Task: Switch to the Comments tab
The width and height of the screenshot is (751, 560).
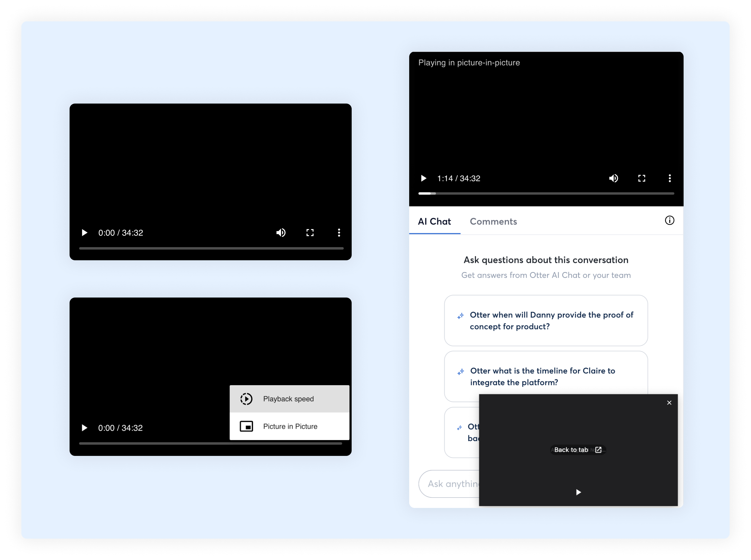Action: point(493,221)
